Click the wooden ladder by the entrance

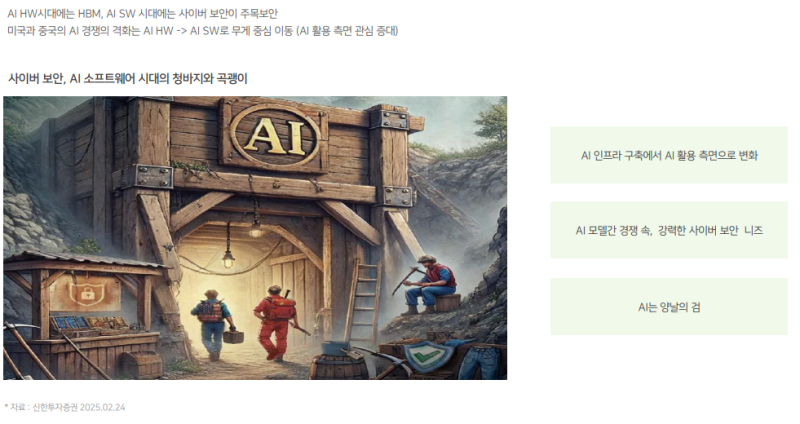click(x=363, y=301)
